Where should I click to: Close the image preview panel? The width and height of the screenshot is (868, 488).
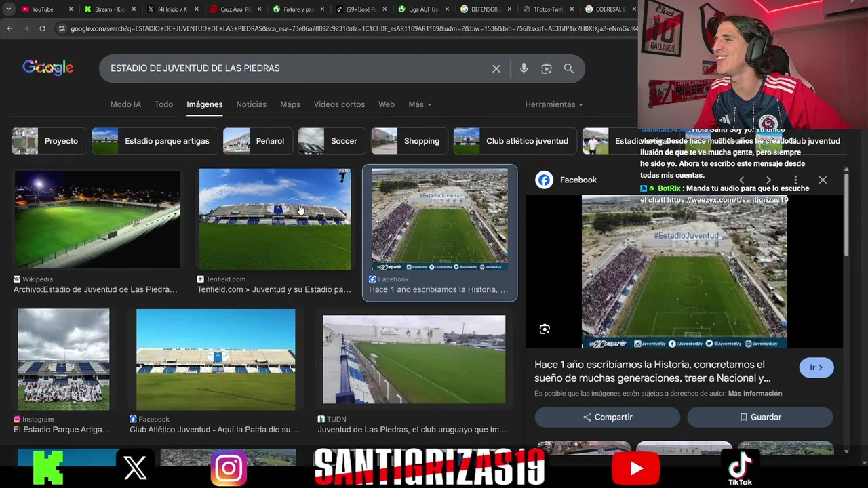pos(823,180)
